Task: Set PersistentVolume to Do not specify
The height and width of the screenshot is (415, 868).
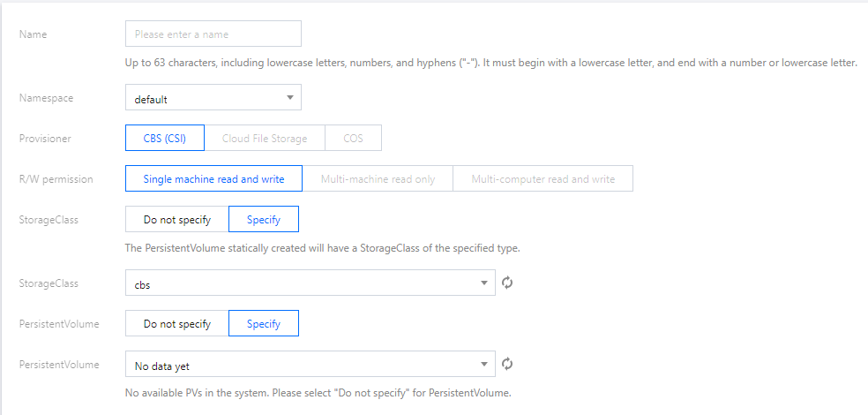Action: [x=177, y=323]
